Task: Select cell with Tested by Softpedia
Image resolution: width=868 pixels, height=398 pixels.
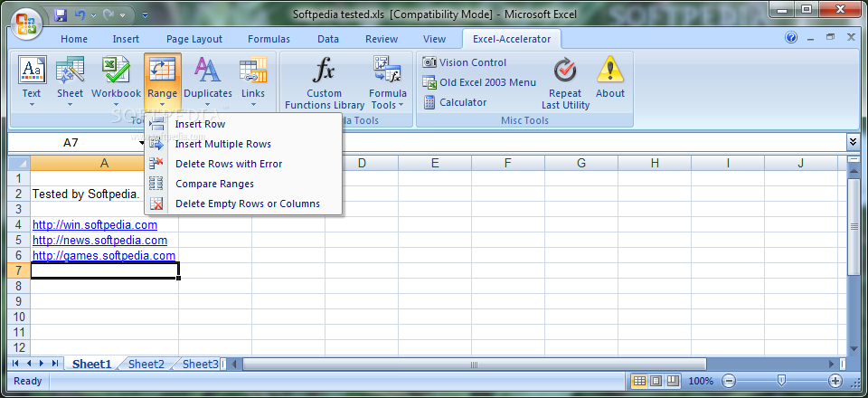Action: (x=105, y=194)
